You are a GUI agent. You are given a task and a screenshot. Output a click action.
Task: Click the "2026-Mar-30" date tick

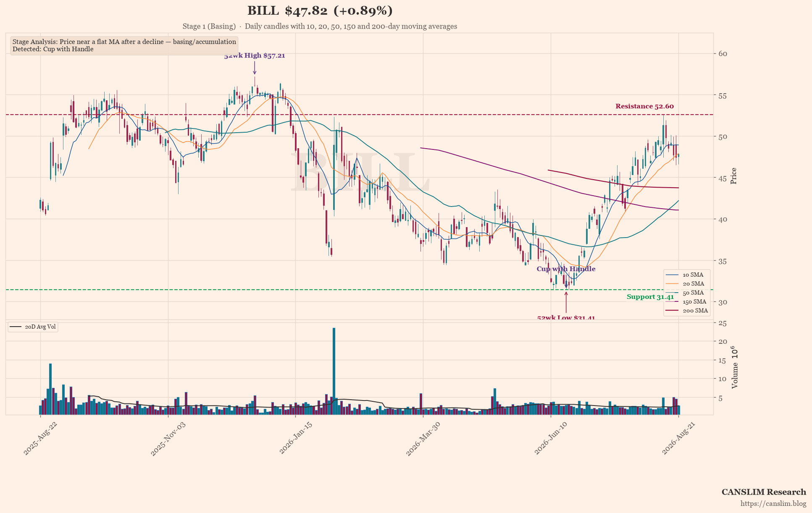pos(423,439)
